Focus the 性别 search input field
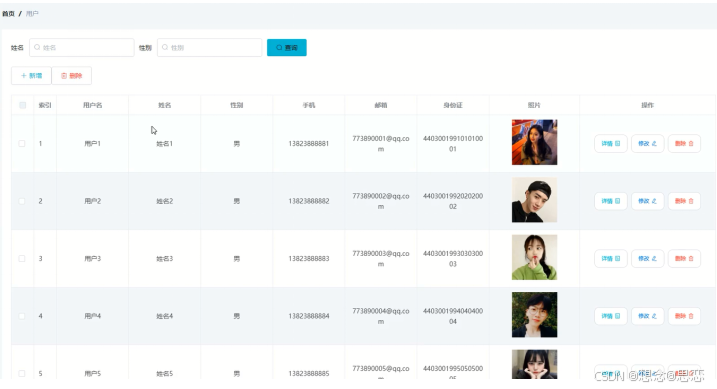Image resolution: width=717 pixels, height=389 pixels. [209, 48]
